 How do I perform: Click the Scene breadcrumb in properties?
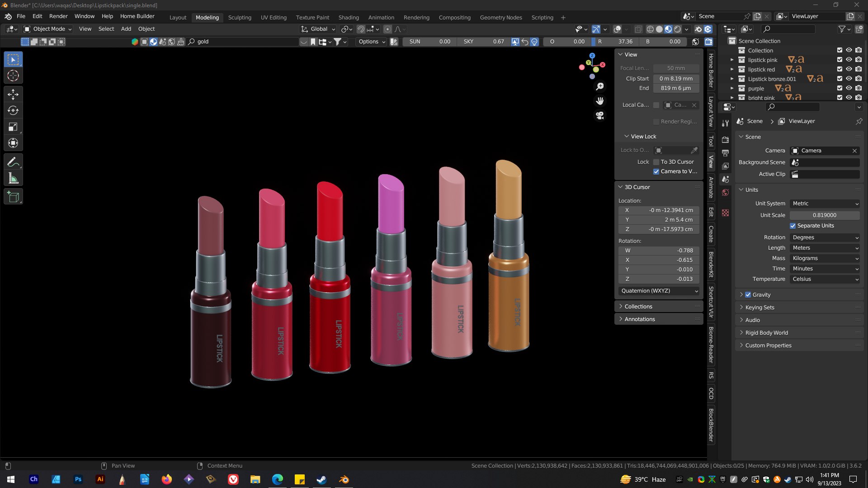(755, 121)
